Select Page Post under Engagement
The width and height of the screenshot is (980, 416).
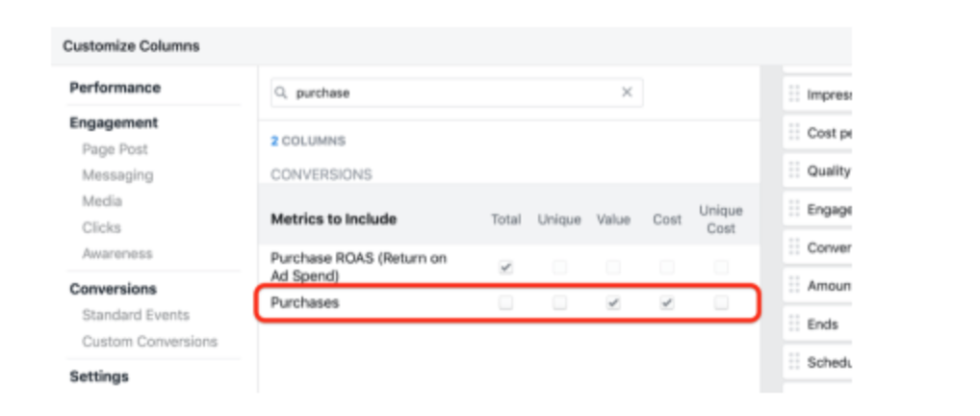pyautogui.click(x=115, y=149)
